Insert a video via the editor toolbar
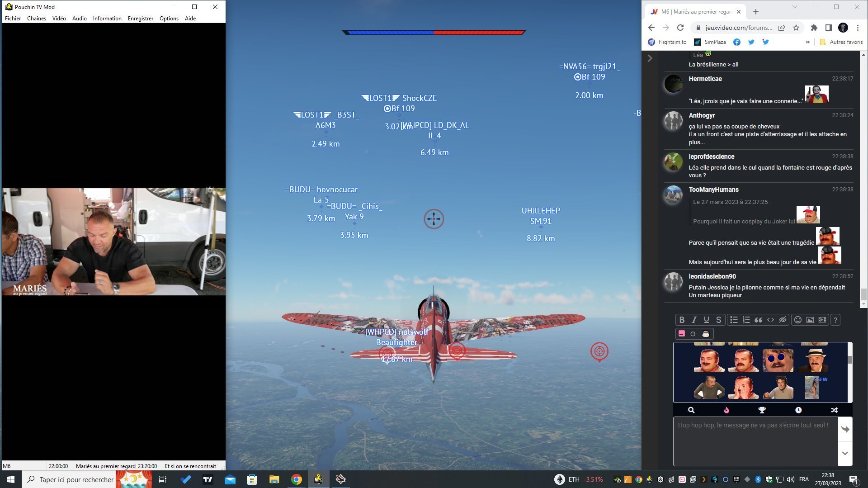868x488 pixels. (822, 320)
